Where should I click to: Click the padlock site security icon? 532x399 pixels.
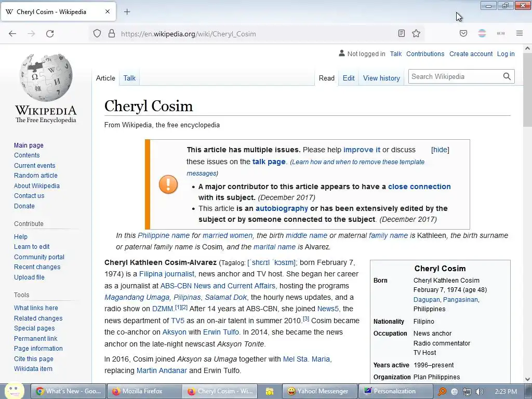[x=112, y=34]
